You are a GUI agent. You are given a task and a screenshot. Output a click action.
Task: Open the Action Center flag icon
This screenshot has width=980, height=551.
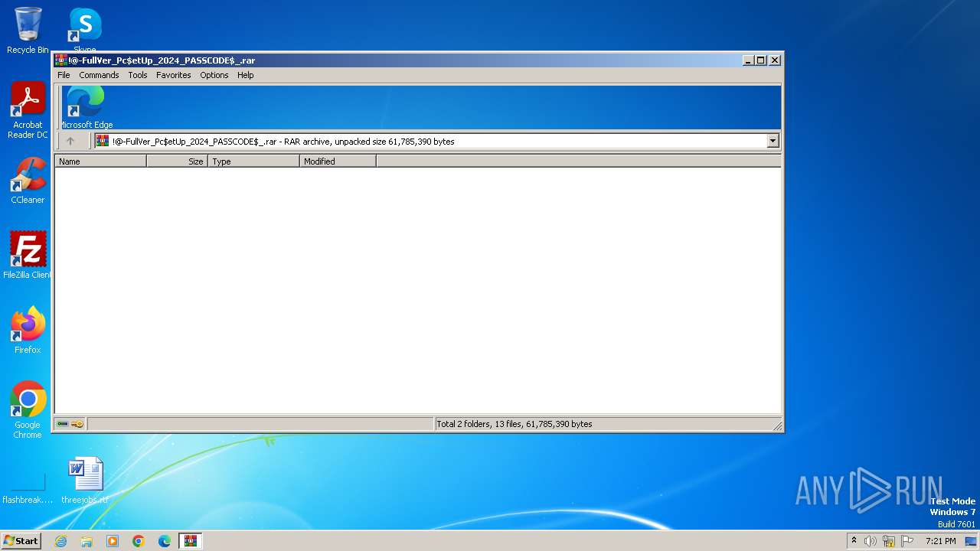(907, 541)
